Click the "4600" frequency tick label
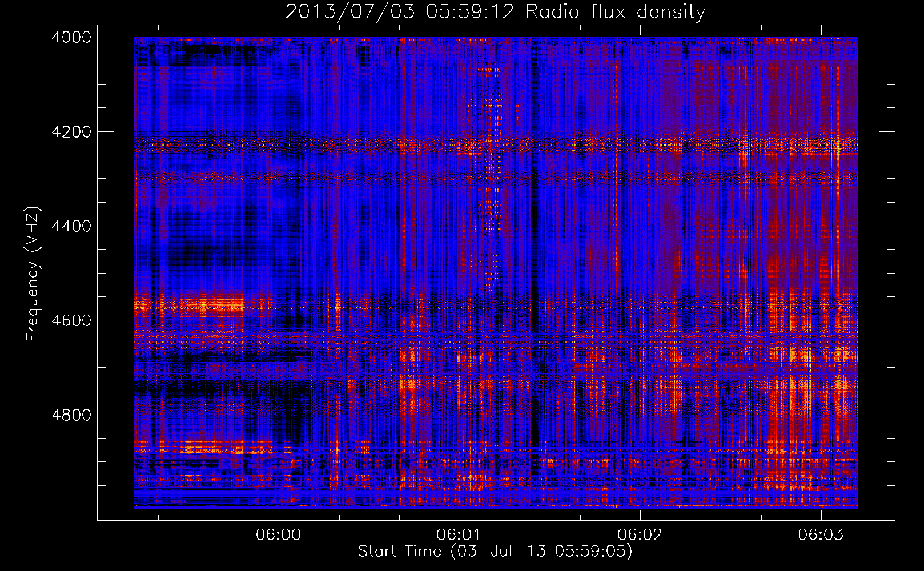Viewport: 924px width, 571px height. point(71,320)
